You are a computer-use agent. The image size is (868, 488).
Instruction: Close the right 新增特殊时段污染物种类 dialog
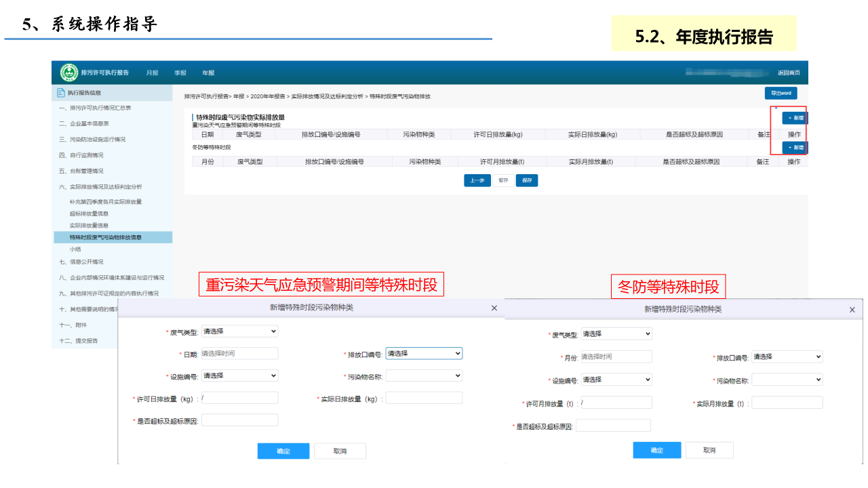(x=852, y=310)
